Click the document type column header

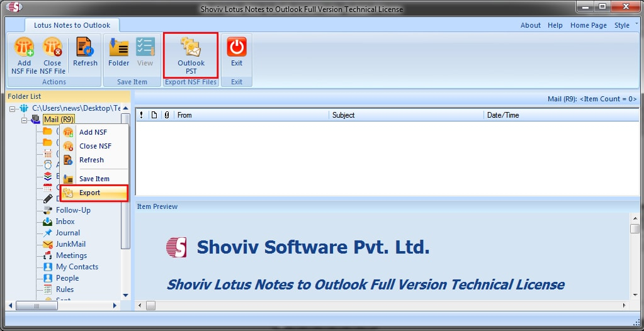coord(154,115)
